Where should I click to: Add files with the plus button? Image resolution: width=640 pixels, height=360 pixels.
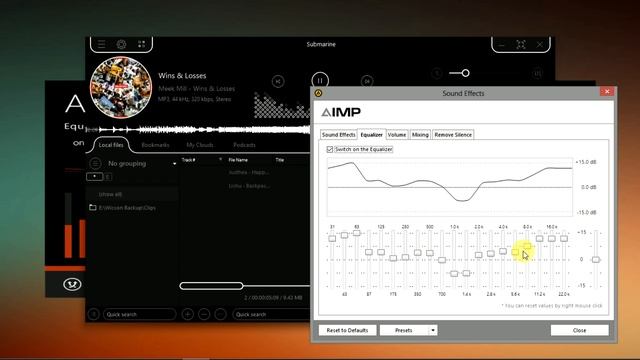[188, 314]
